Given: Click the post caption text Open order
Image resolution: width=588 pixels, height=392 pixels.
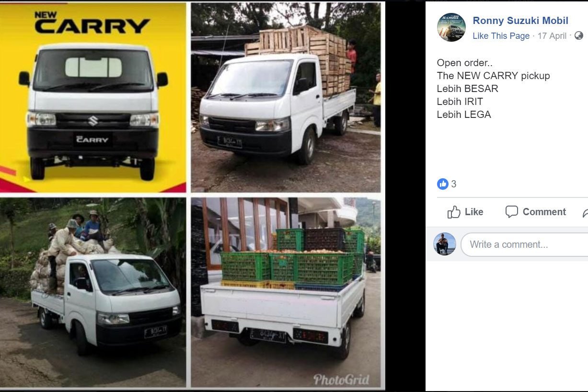Looking at the screenshot, I should (464, 63).
